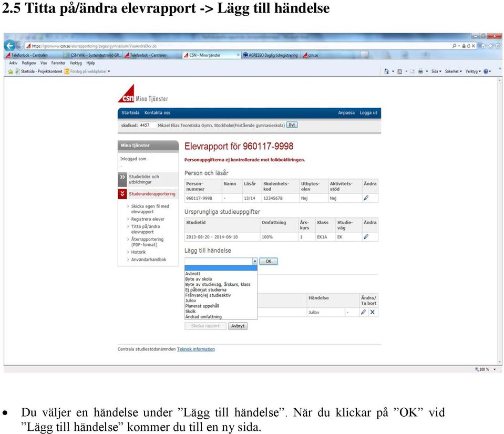Open Registrera elever sidebar link

tap(148, 219)
